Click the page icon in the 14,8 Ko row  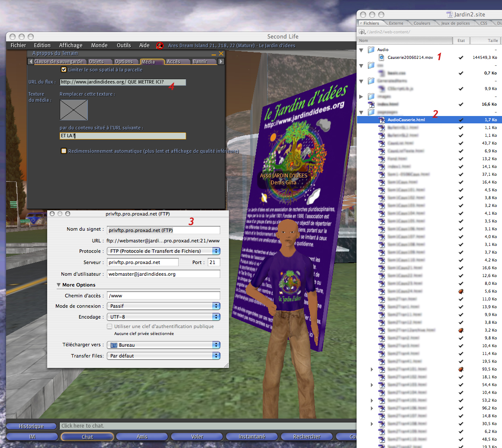click(x=382, y=416)
